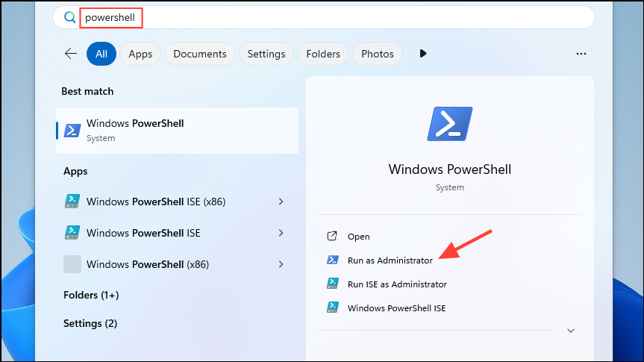
Task: Click the search magnifier icon
Action: pyautogui.click(x=70, y=17)
